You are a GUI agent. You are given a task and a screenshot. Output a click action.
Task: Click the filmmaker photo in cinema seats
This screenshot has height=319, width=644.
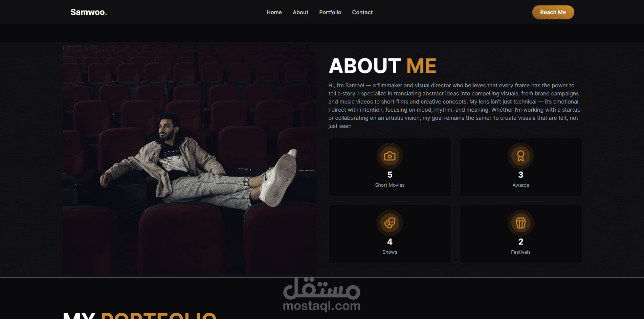(x=190, y=160)
